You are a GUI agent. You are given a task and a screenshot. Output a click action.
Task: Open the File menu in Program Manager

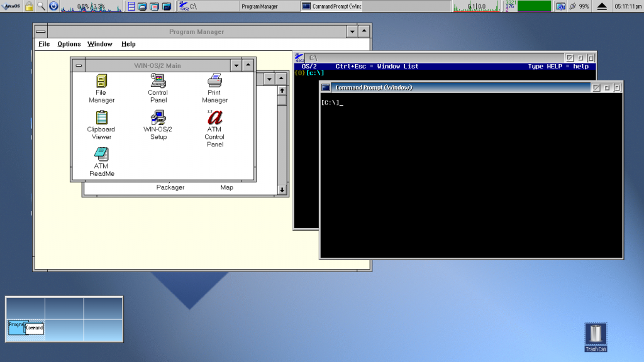[x=43, y=44]
